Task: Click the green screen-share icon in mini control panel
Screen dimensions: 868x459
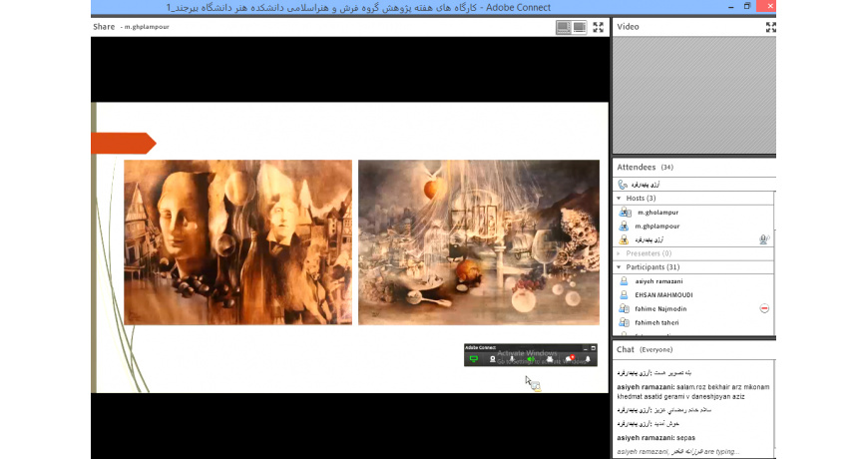Action: 473,359
